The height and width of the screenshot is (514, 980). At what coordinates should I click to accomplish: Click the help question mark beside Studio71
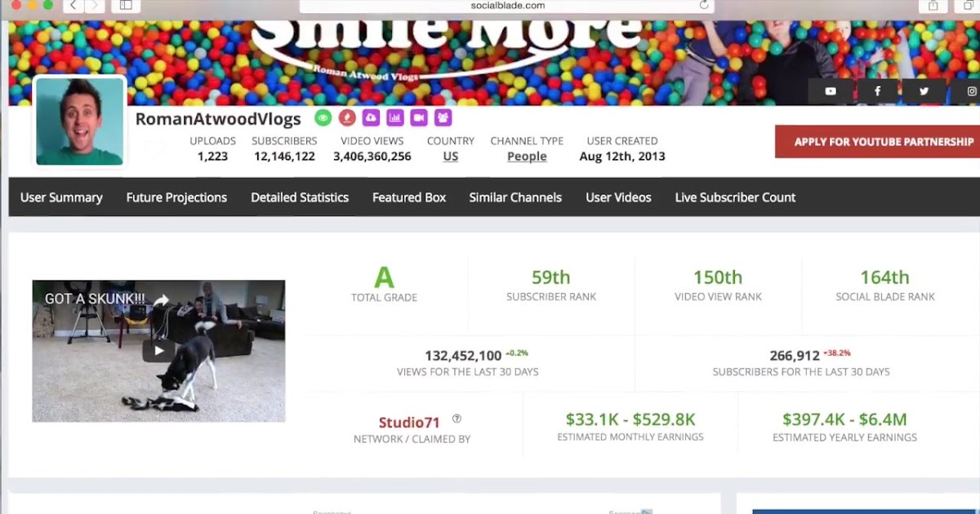click(457, 419)
